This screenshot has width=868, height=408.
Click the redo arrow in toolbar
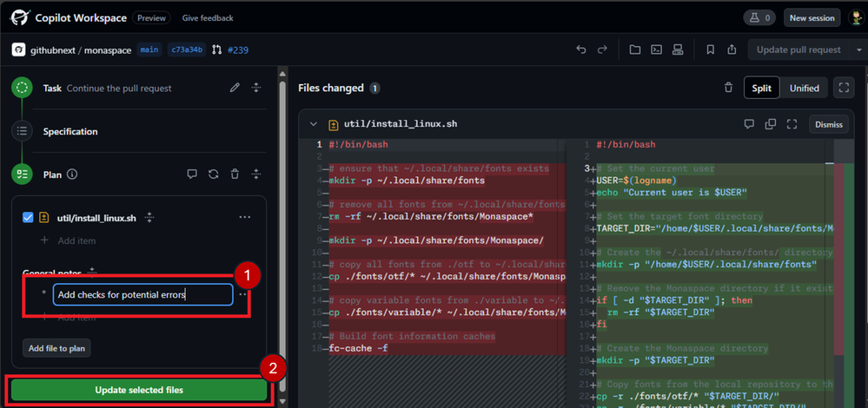point(602,49)
